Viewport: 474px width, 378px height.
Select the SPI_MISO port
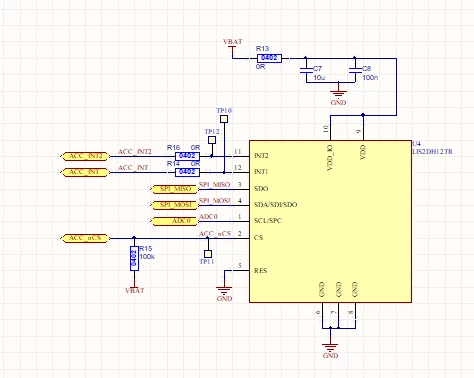[x=175, y=189]
